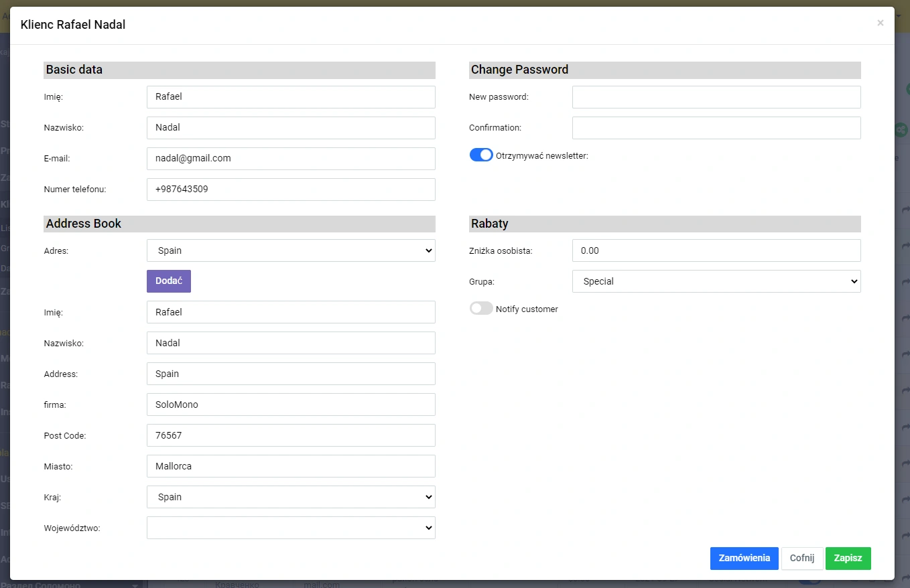Click the firma field containing SoloMono

291,405
